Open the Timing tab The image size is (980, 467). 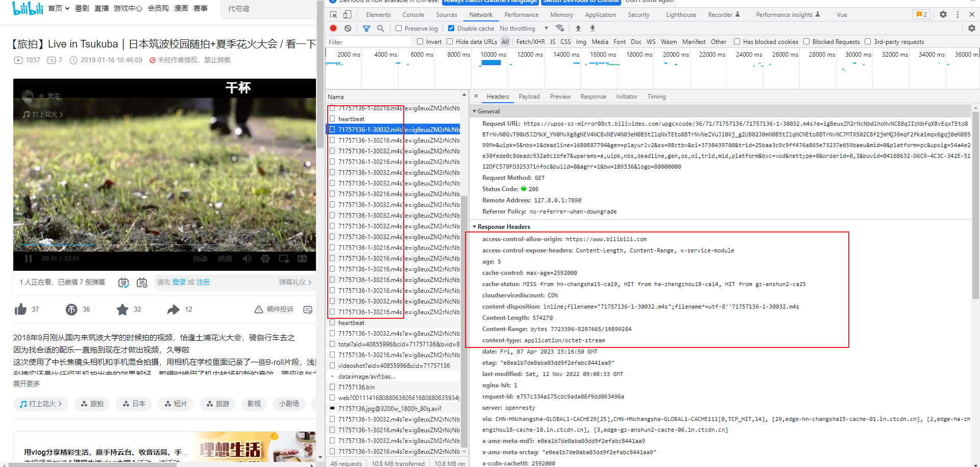point(656,96)
